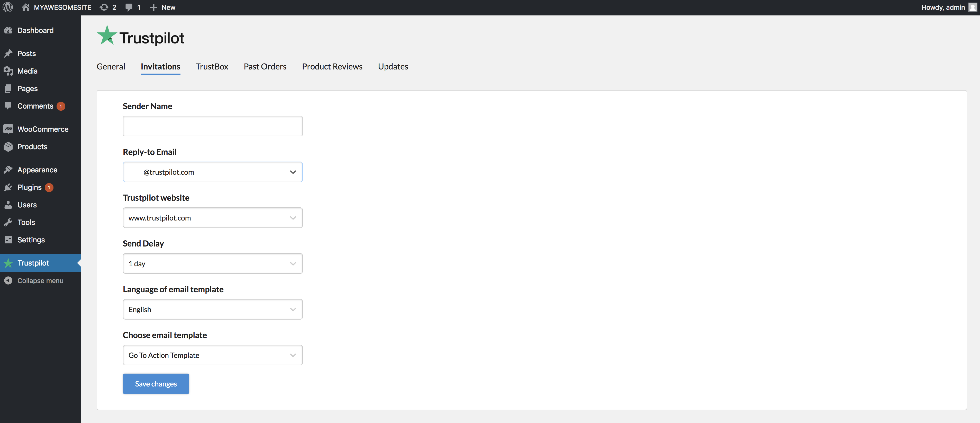The image size is (980, 423).
Task: Open the Reply-to Email dropdown
Action: point(213,172)
